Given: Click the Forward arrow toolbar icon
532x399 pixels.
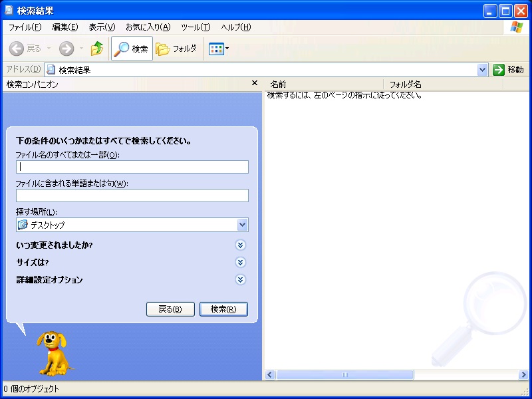Looking at the screenshot, I should [x=66, y=49].
